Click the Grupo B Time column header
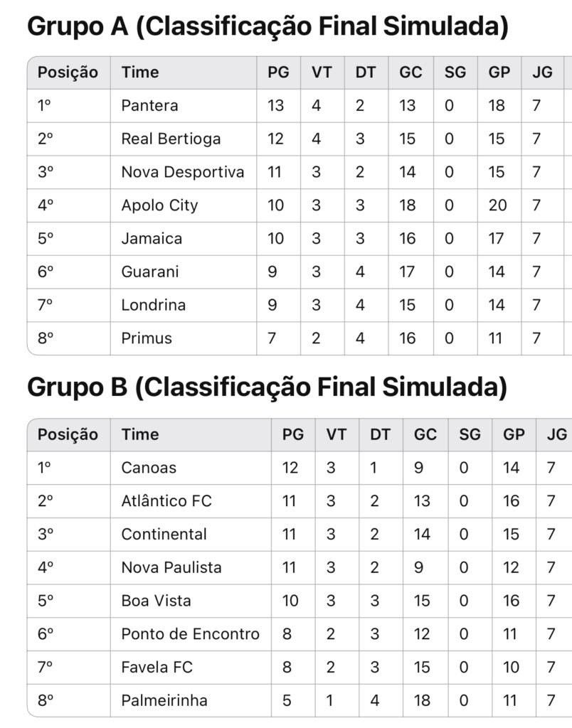 tap(140, 434)
